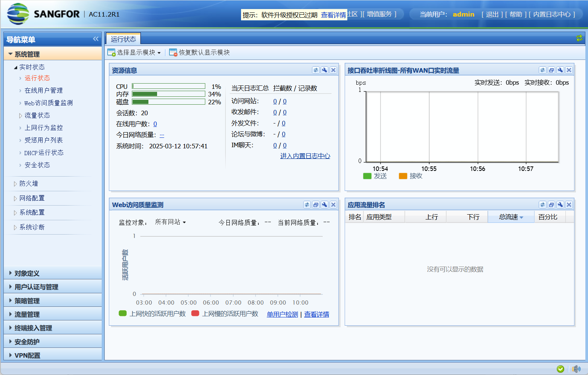The height and width of the screenshot is (375, 588).
Task: Click the green checkmark status icon
Action: (561, 369)
